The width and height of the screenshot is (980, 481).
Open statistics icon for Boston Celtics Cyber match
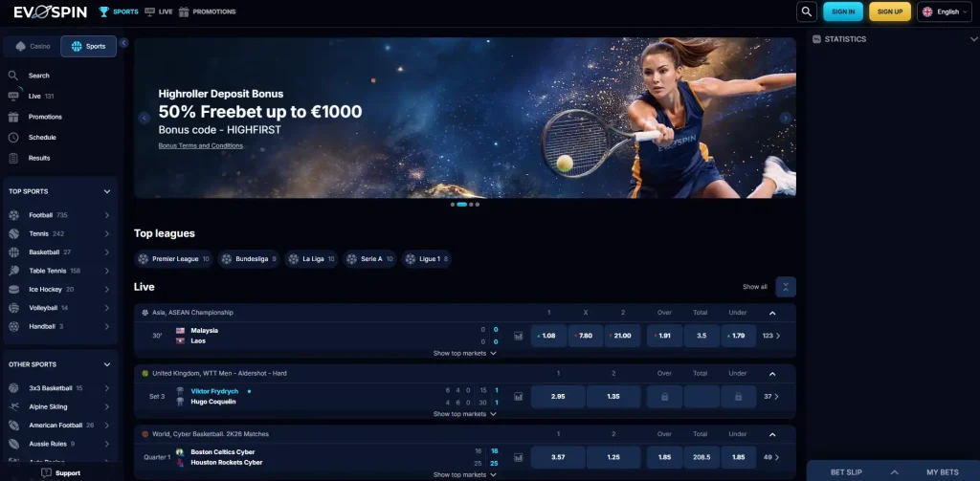click(x=518, y=457)
